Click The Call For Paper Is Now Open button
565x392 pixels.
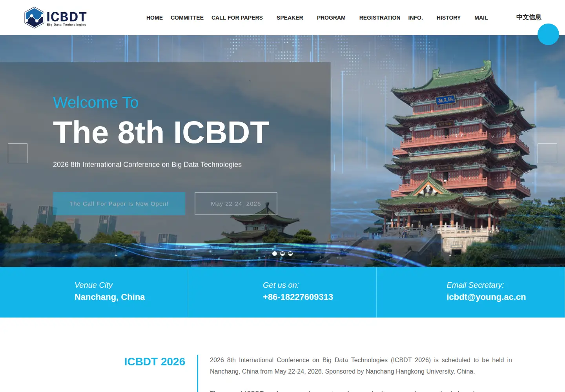[119, 203]
